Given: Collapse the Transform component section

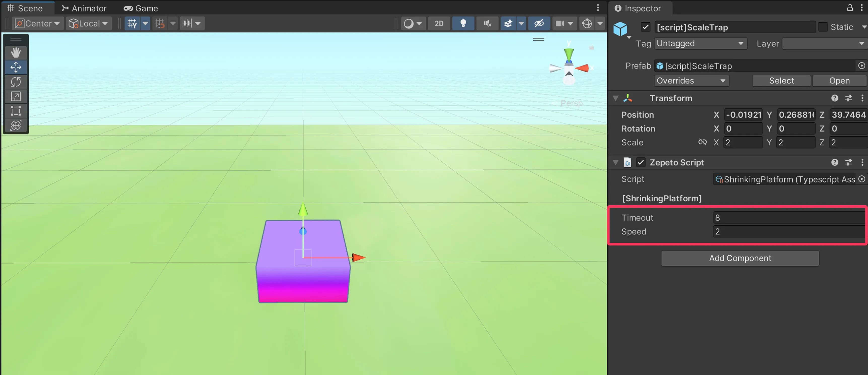Looking at the screenshot, I should [x=616, y=98].
